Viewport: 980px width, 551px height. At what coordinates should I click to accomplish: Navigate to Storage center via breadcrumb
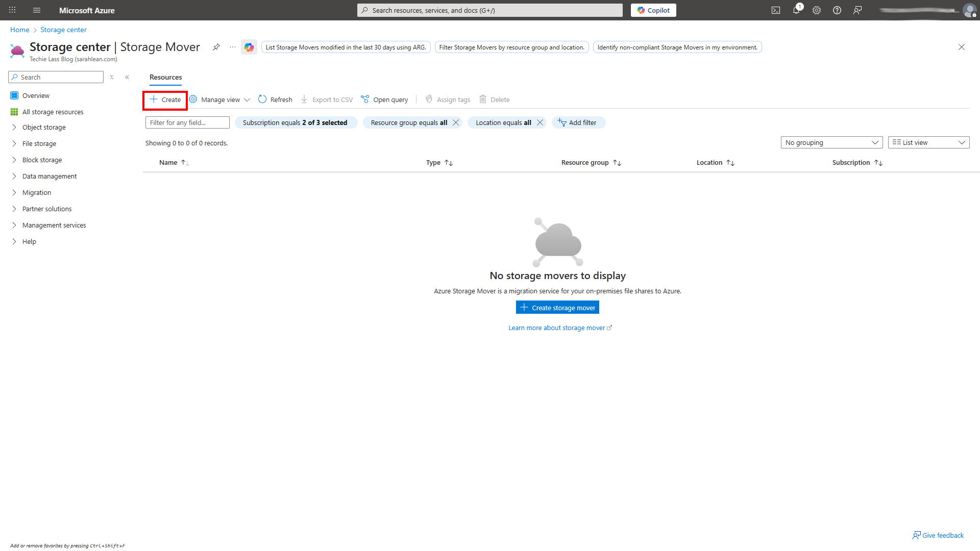pyautogui.click(x=63, y=30)
